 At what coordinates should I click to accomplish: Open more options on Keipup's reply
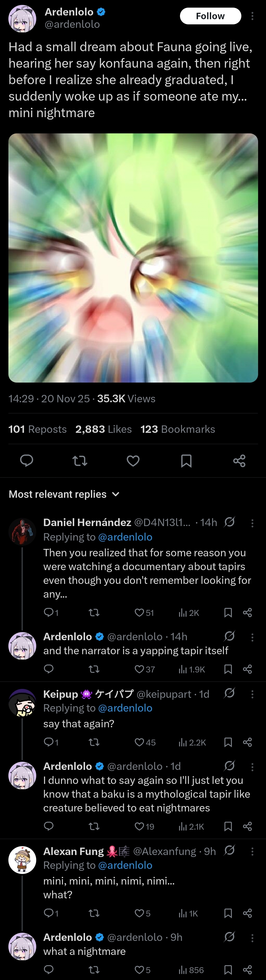tap(252, 694)
